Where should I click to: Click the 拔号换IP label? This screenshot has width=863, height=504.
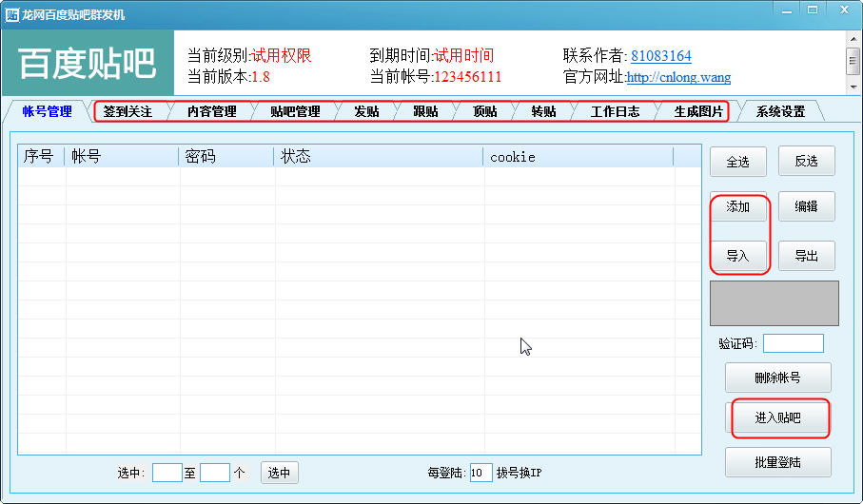tap(519, 473)
